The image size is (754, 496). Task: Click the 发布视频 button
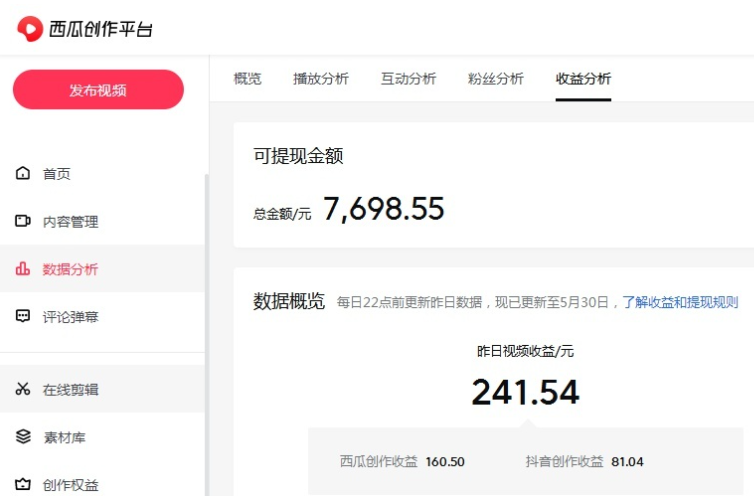pyautogui.click(x=98, y=89)
